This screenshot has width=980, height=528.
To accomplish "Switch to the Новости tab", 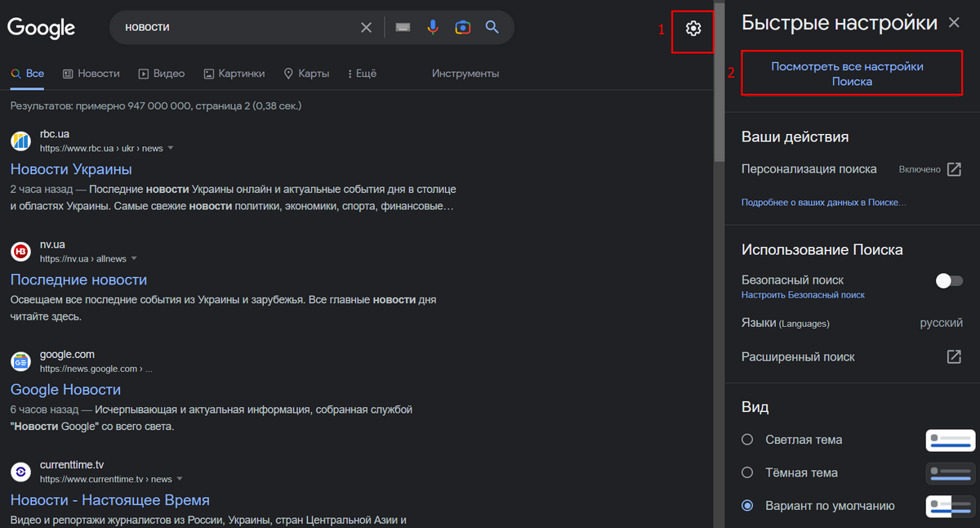I will click(91, 74).
